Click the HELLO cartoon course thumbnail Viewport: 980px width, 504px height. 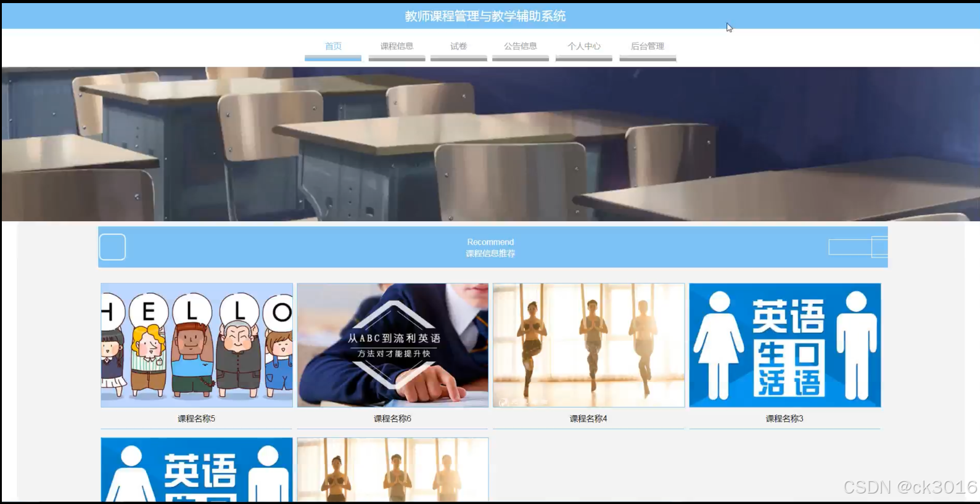tap(197, 345)
